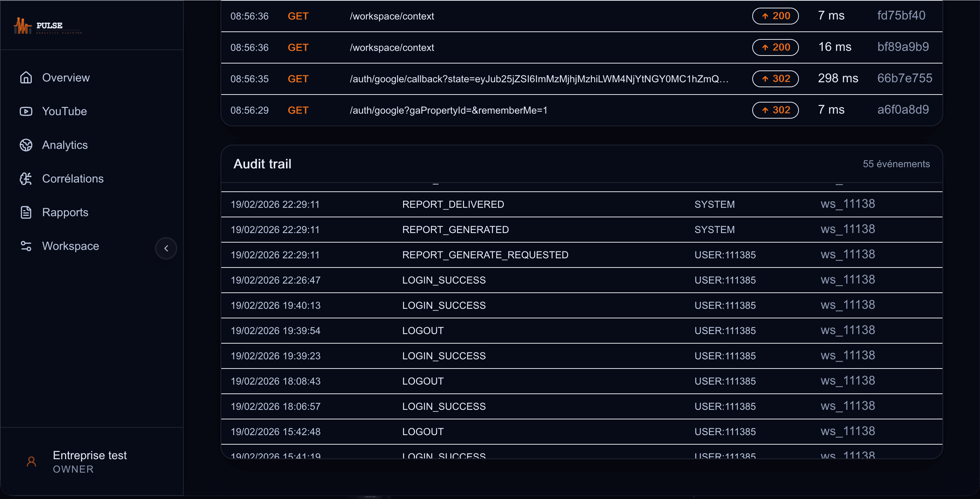Click the Workspace sliders icon
This screenshot has height=499, width=980.
pyautogui.click(x=26, y=246)
